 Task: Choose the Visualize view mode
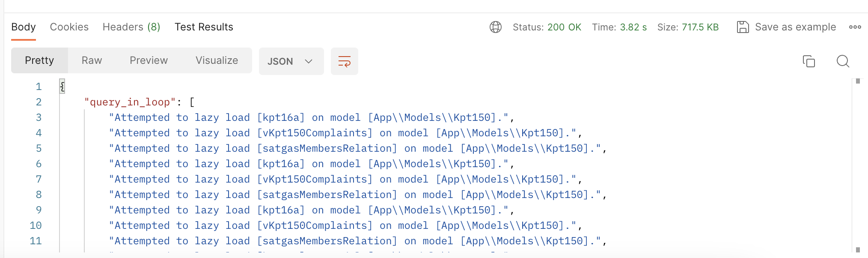(217, 60)
